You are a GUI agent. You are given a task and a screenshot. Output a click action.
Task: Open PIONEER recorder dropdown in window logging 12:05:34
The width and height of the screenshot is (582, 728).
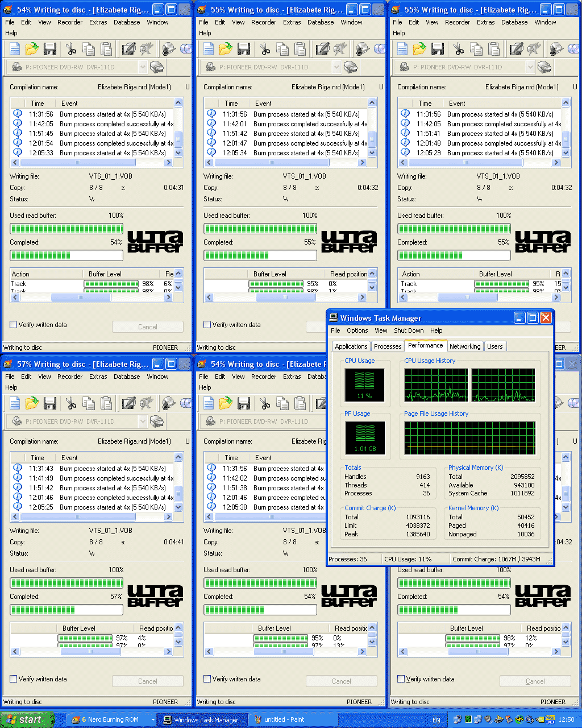click(x=336, y=67)
